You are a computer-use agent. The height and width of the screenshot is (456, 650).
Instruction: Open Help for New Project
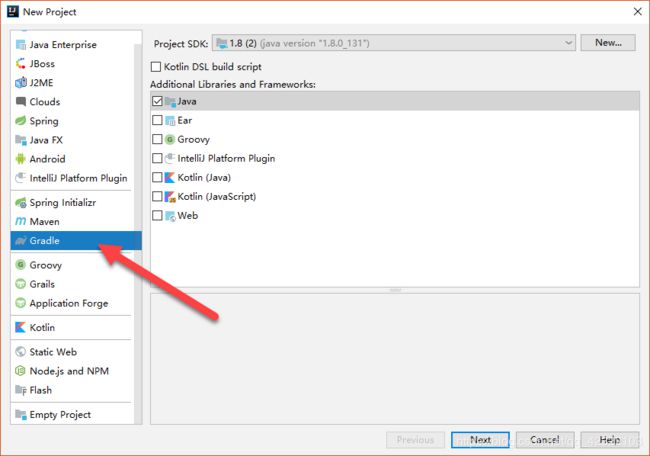pyautogui.click(x=610, y=440)
